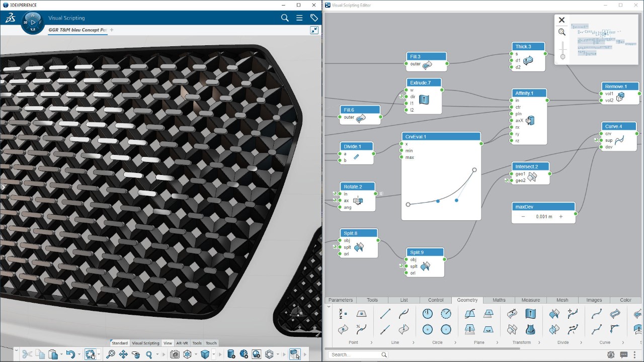Open search magnifier in top bar
The width and height of the screenshot is (644, 362).
[285, 18]
